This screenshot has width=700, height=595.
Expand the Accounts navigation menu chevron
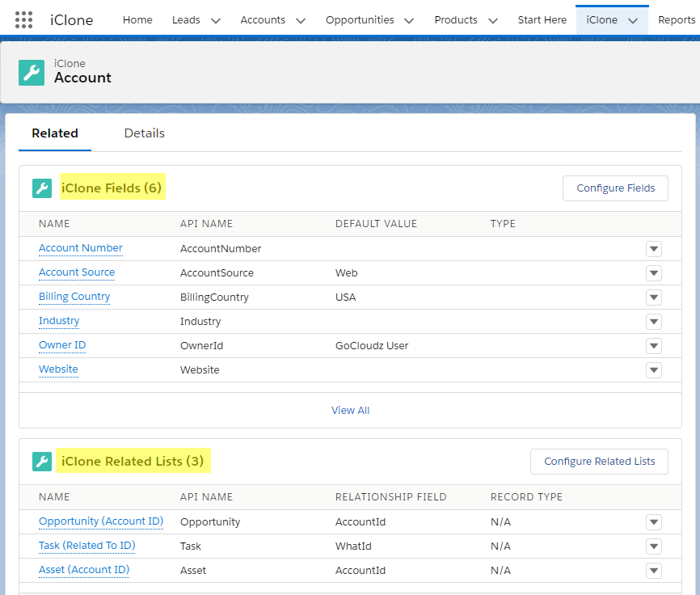(x=301, y=20)
